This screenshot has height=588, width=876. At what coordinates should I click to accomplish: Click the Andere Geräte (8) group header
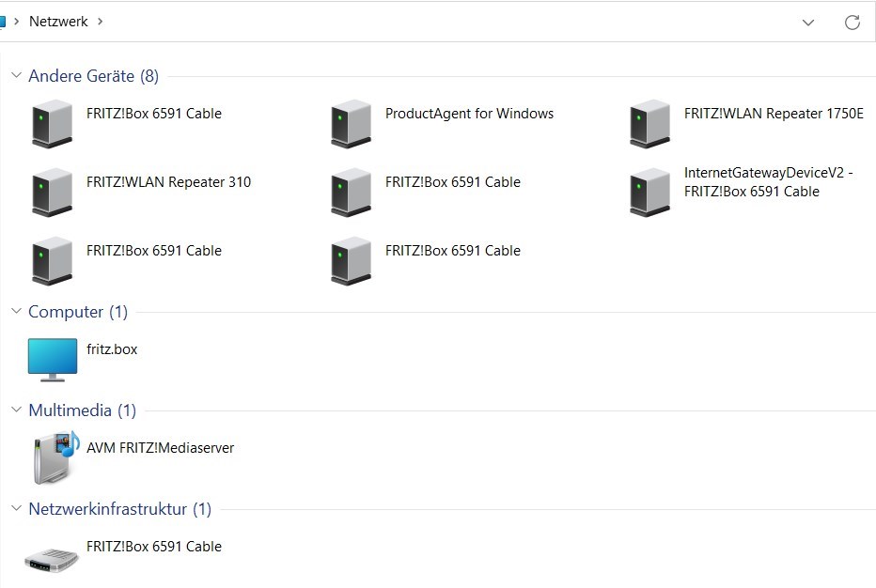coord(94,76)
